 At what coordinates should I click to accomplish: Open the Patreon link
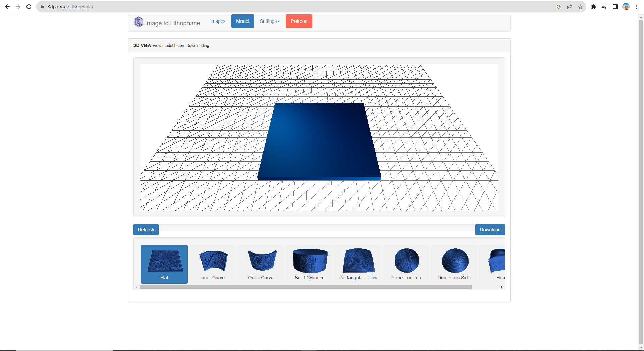pyautogui.click(x=299, y=21)
